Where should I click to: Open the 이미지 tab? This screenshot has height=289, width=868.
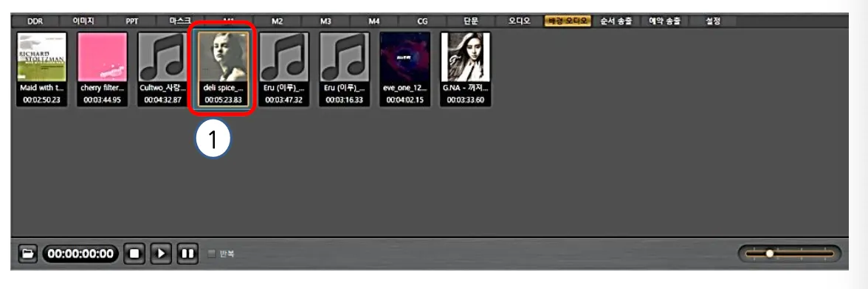tap(83, 21)
